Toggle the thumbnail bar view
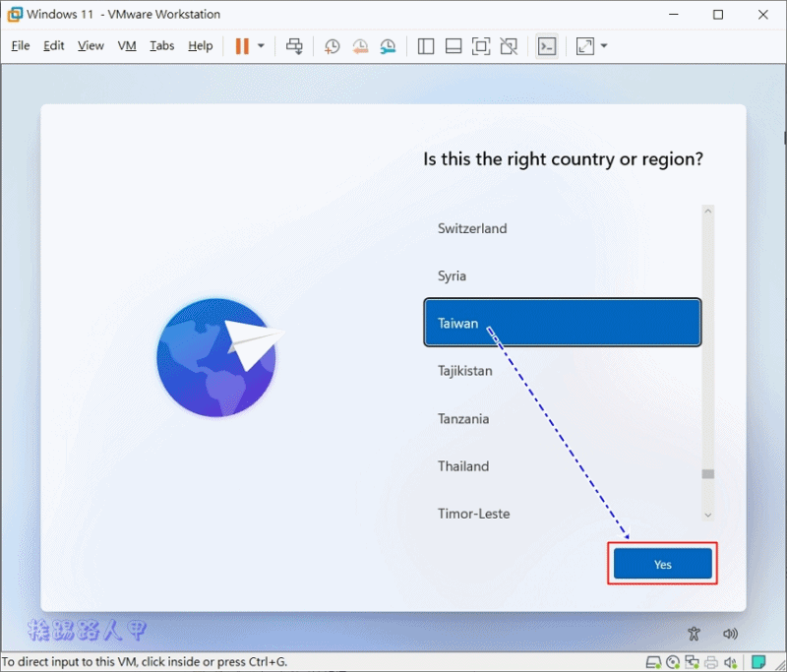Image resolution: width=787 pixels, height=672 pixels. pos(454,46)
